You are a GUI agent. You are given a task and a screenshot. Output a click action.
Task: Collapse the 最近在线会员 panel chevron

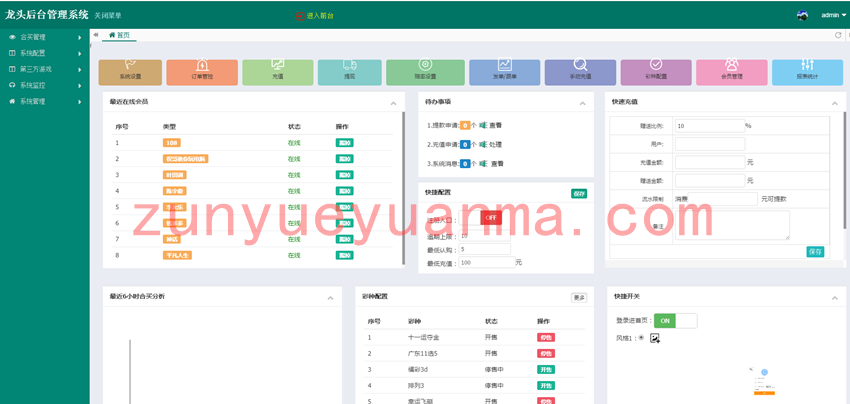[x=393, y=102]
